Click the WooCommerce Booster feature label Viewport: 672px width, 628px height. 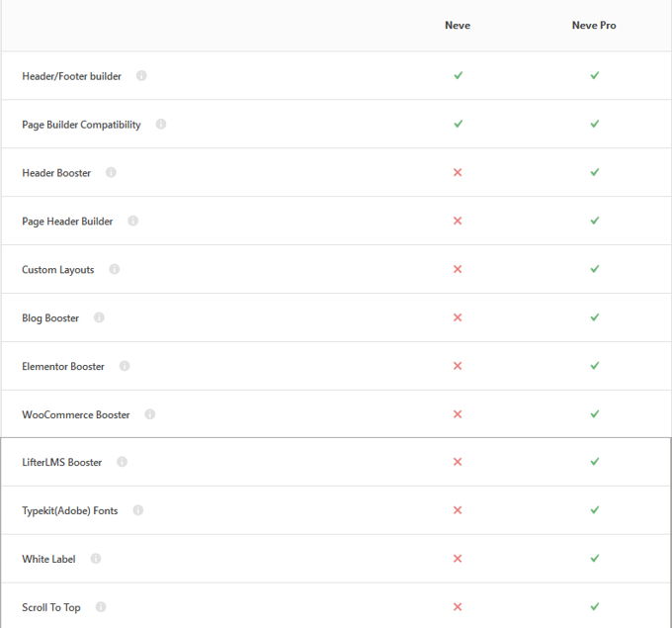click(76, 414)
